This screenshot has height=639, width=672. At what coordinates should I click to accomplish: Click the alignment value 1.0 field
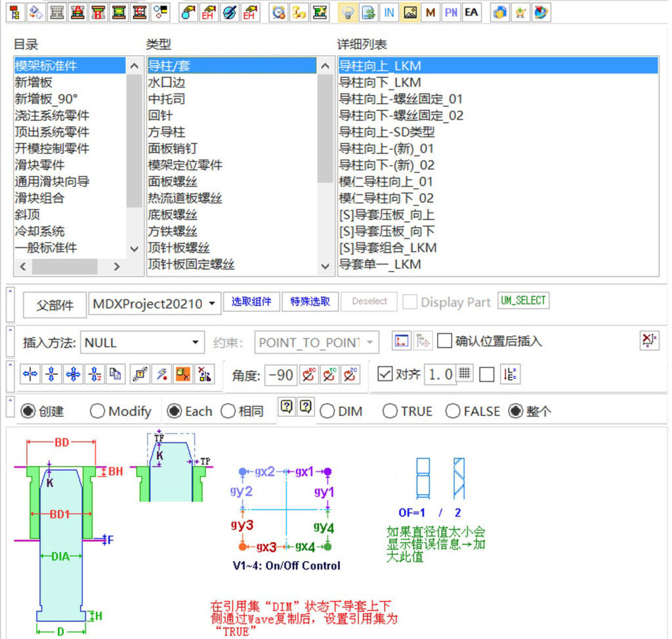(x=440, y=375)
